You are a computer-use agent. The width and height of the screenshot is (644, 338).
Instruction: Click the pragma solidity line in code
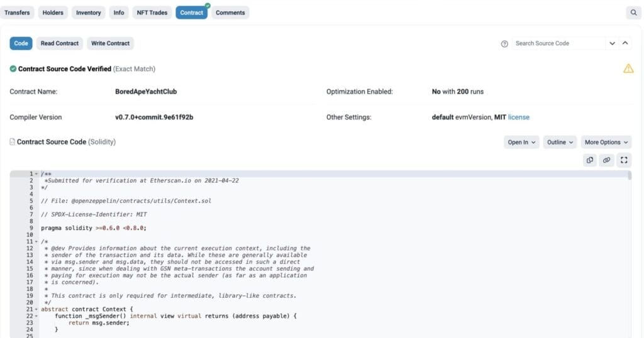94,228
